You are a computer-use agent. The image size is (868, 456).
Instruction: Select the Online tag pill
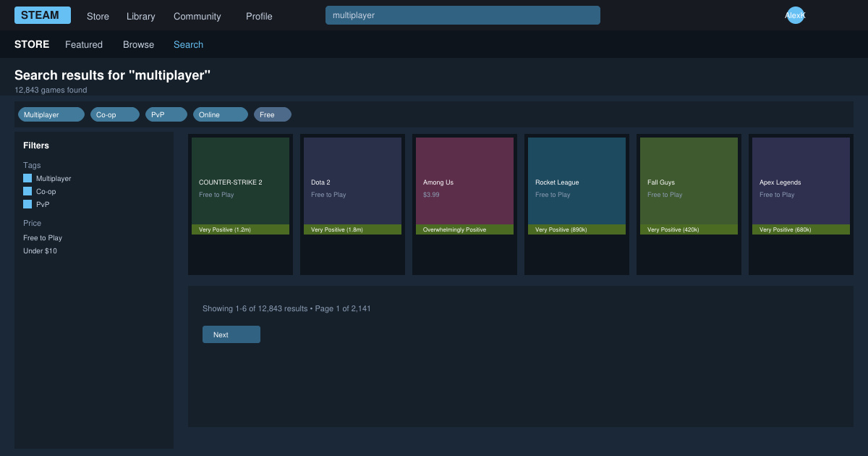click(x=221, y=114)
